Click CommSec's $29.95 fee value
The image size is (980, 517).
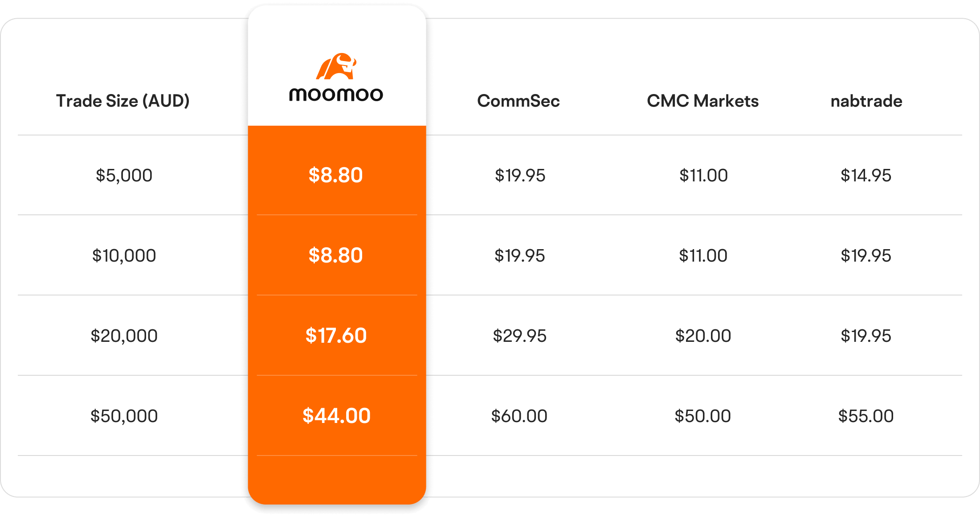pyautogui.click(x=519, y=336)
